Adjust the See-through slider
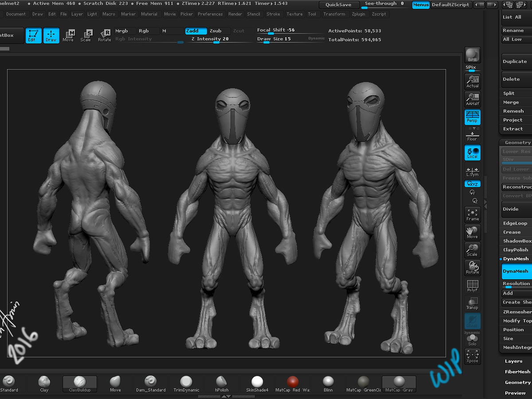Image resolution: width=532 pixels, height=399 pixels. [x=385, y=4]
